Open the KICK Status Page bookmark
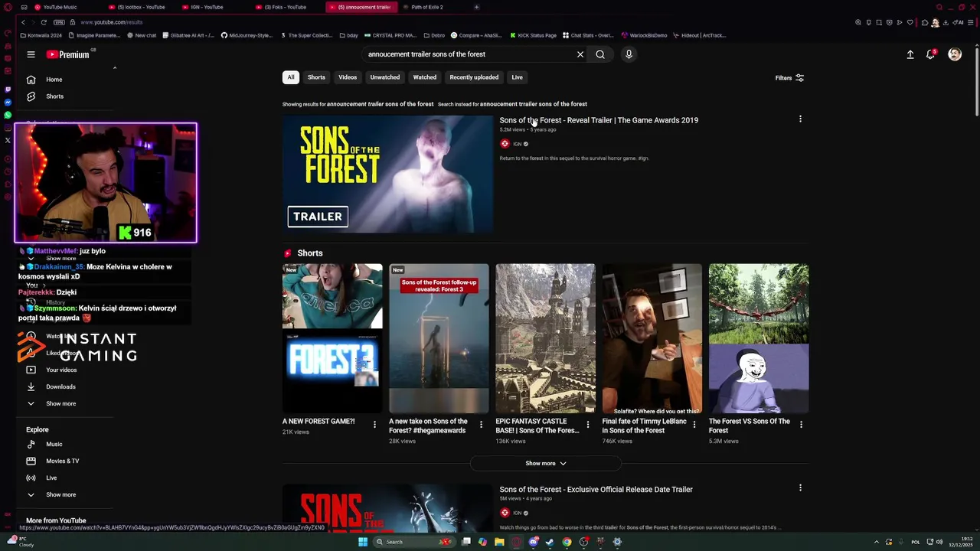This screenshot has height=551, width=980. [532, 35]
